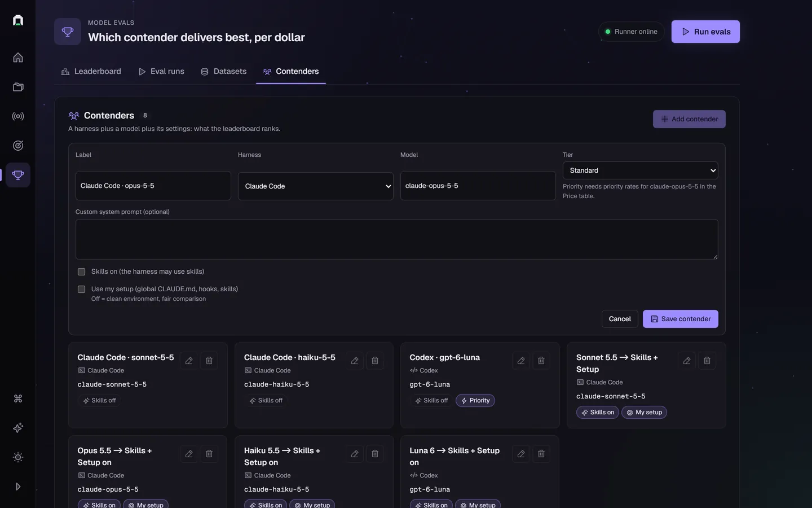Image resolution: width=812 pixels, height=508 pixels.
Task: Toggle the sun theme icon
Action: pos(18,457)
